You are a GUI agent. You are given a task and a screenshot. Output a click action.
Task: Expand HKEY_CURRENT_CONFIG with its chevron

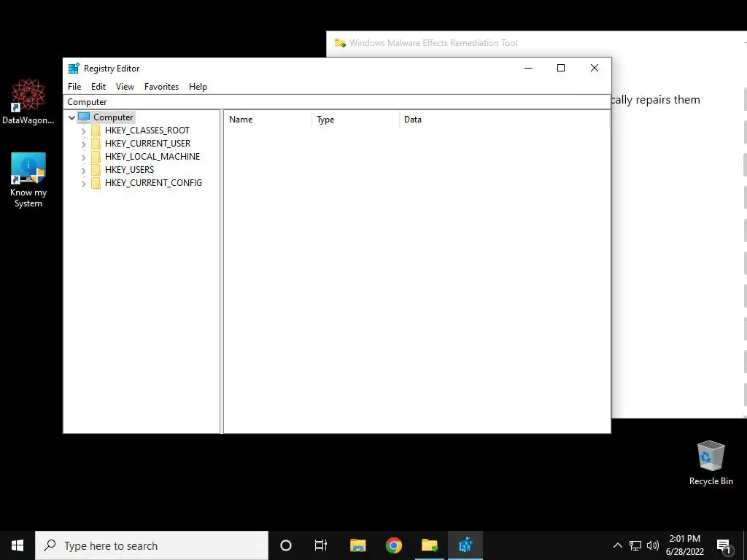click(83, 183)
